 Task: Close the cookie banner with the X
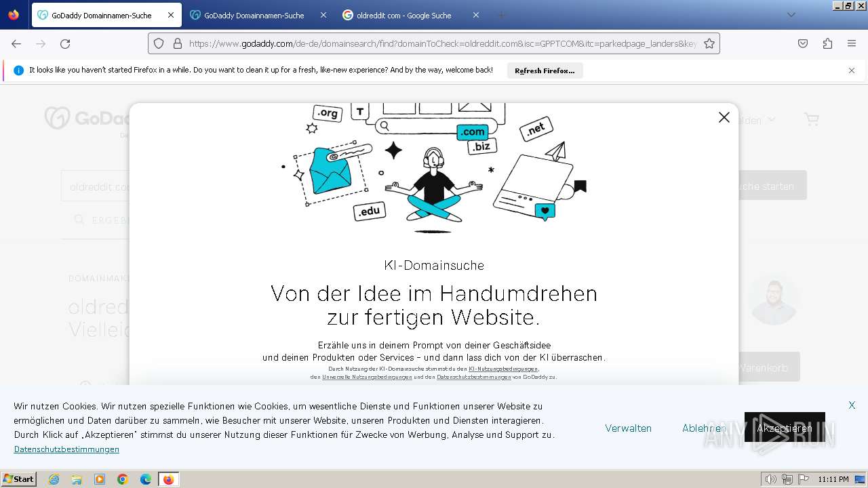[x=852, y=405]
